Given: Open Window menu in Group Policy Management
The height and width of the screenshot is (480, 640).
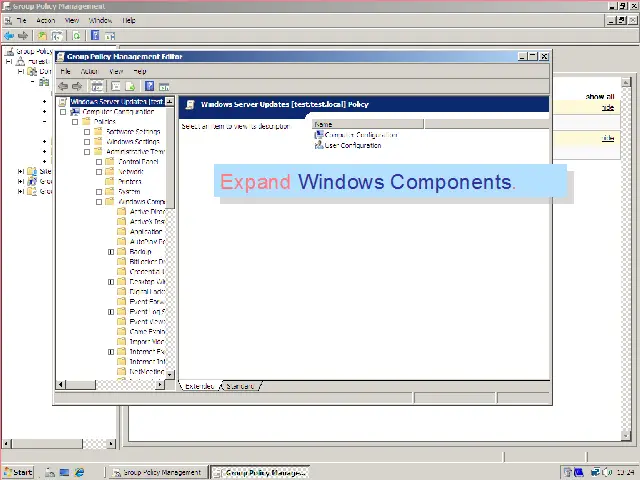Looking at the screenshot, I should click(x=100, y=20).
